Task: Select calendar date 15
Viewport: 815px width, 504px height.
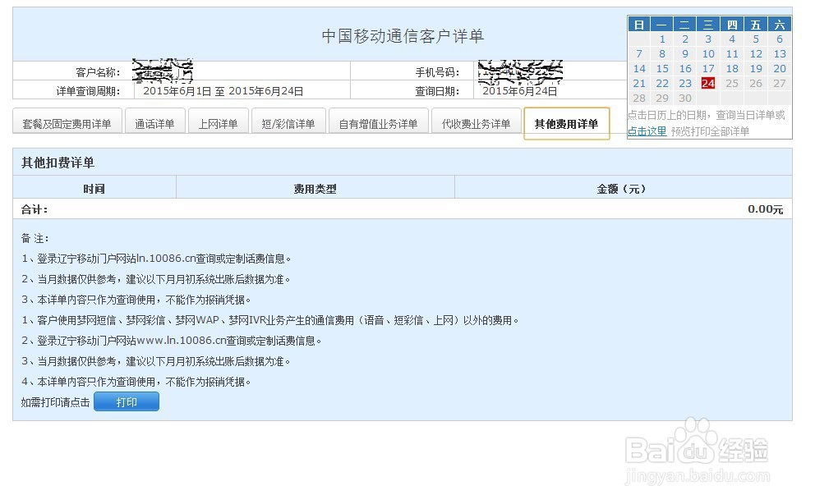Action: (662, 68)
